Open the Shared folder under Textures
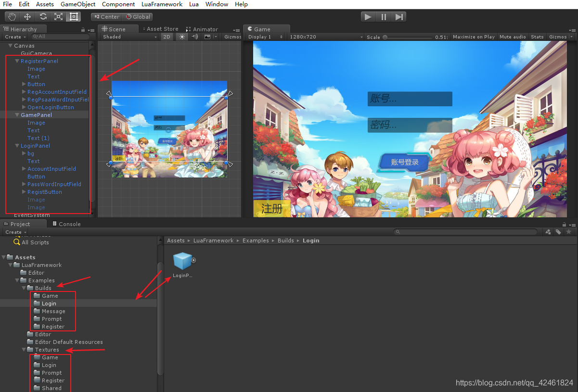 tap(51, 388)
